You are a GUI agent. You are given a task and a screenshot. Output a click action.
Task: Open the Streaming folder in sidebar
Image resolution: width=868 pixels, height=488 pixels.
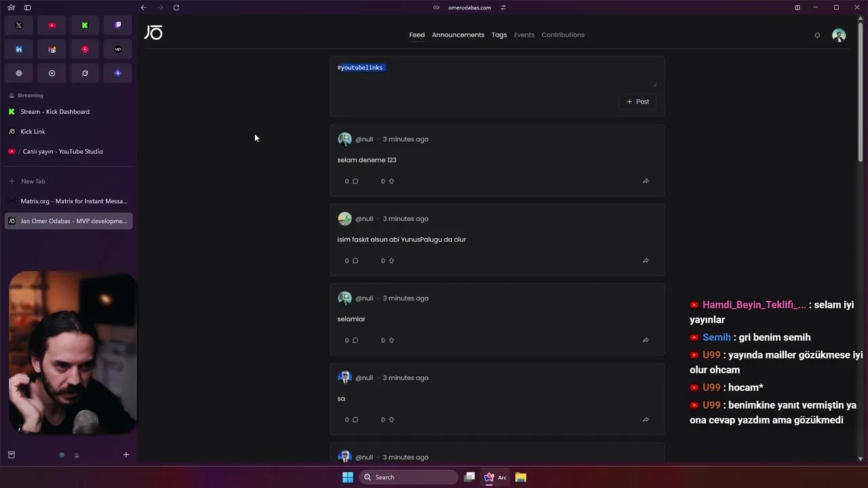pos(68,96)
